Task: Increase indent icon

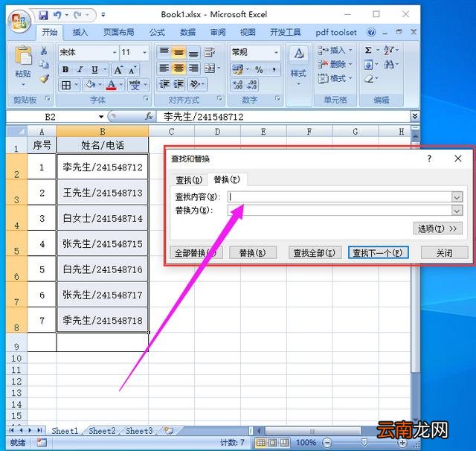Action: [x=178, y=84]
